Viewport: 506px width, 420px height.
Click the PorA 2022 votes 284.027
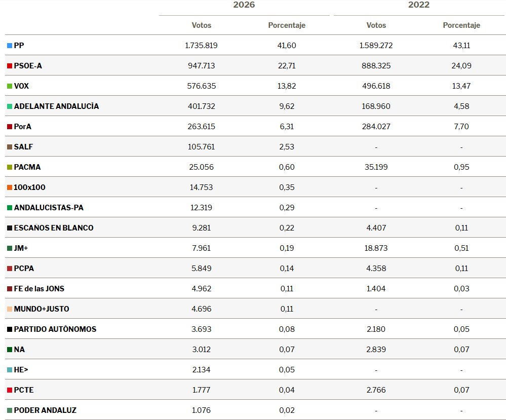(x=376, y=127)
